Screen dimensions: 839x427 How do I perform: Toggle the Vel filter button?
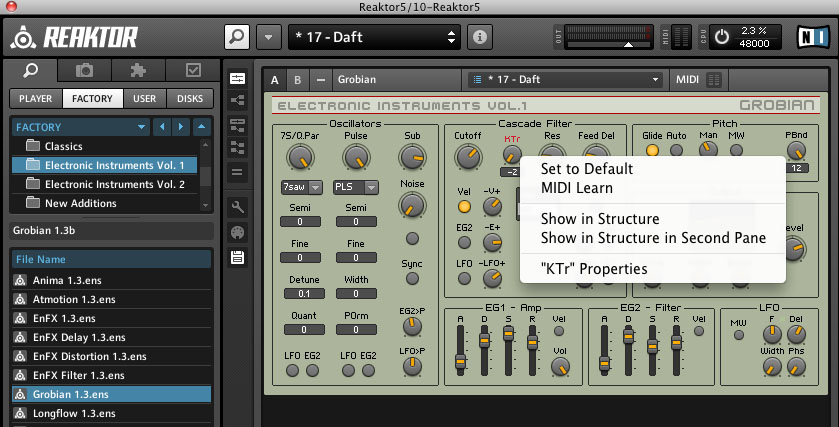[464, 207]
